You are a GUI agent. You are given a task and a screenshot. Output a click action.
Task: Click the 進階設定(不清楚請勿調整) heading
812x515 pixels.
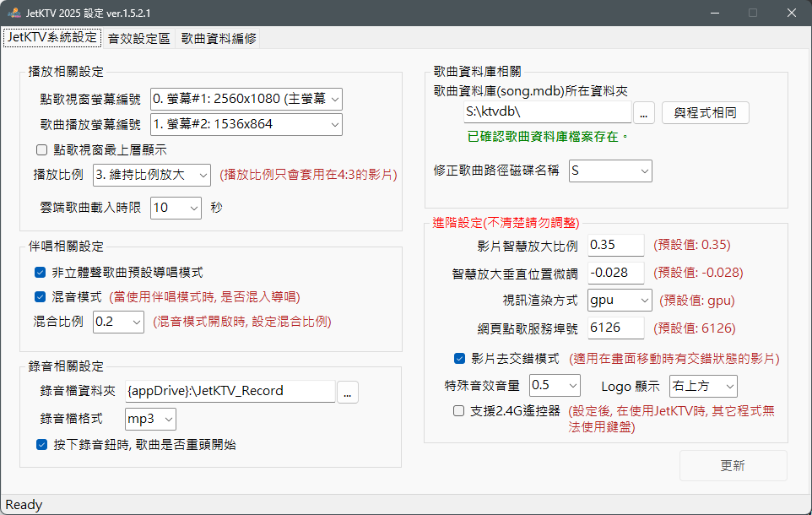(x=506, y=223)
